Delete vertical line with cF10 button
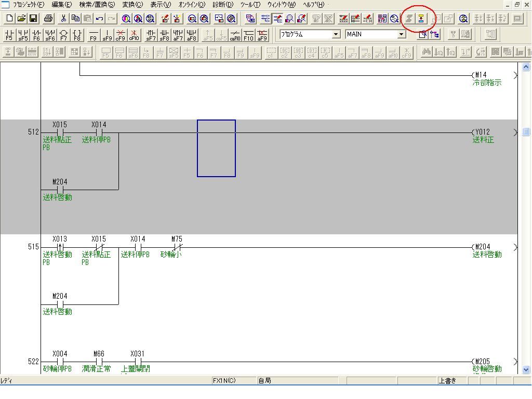Screen dimensions: 532x399 [134, 35]
